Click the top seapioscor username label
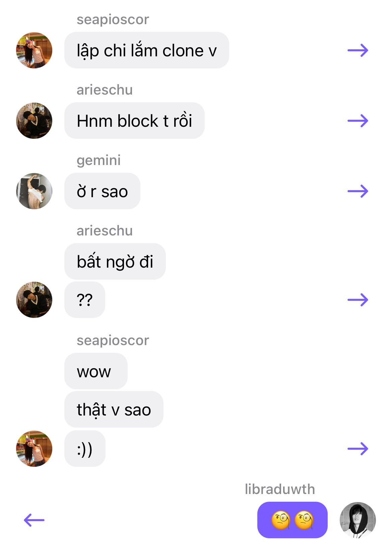 click(113, 19)
